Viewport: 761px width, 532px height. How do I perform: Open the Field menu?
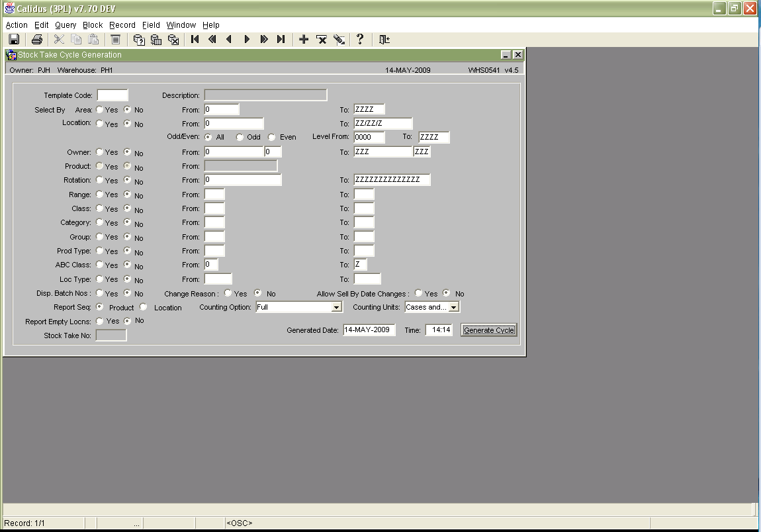(151, 24)
